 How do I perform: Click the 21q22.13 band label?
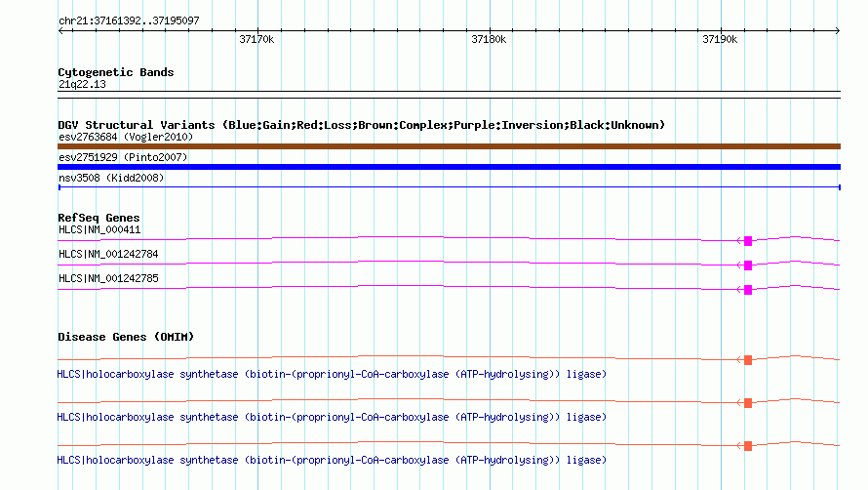click(82, 84)
